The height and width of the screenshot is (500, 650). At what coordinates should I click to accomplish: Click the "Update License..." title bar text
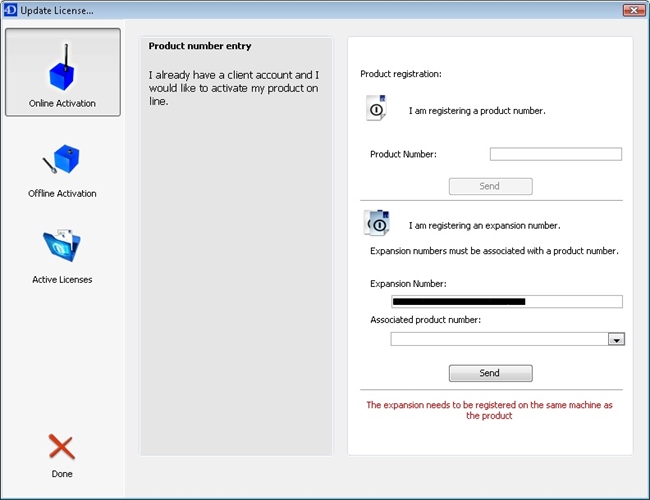pos(57,10)
